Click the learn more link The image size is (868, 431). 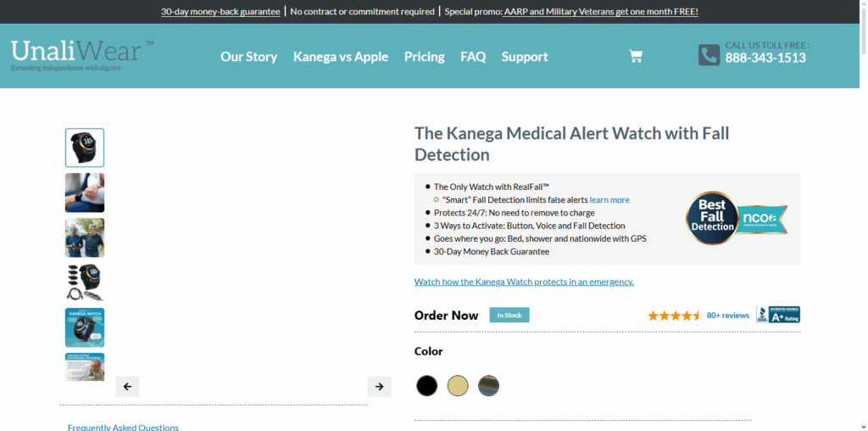point(609,200)
